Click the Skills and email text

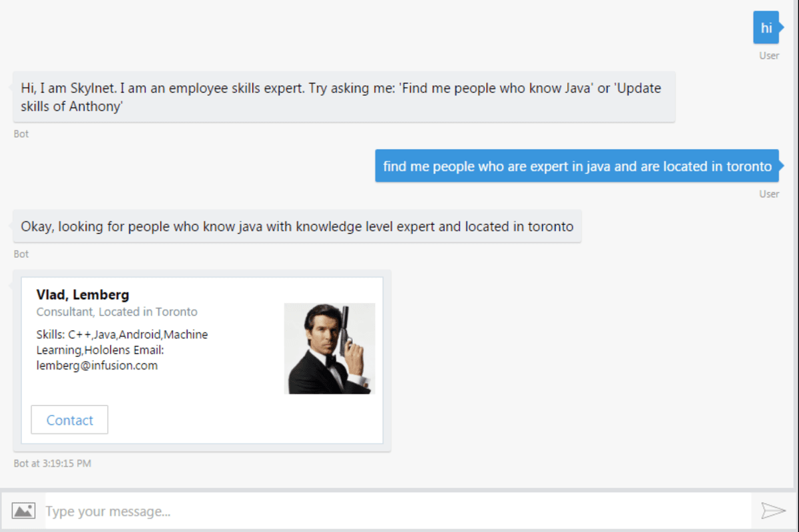123,350
